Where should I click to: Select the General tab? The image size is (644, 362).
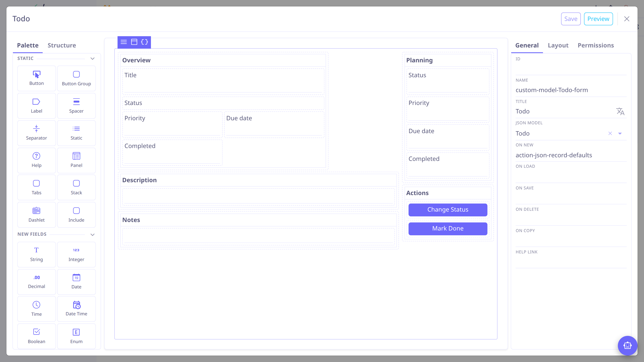click(x=527, y=45)
